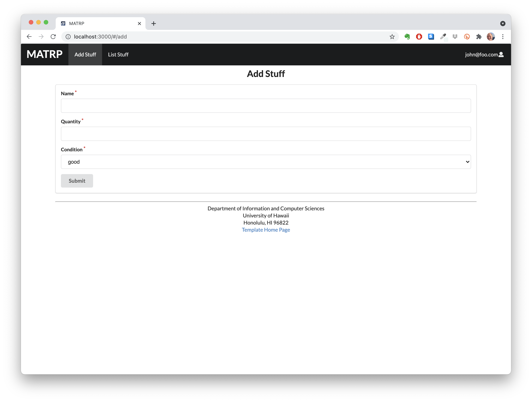Open the Extensions puzzle piece menu
Image resolution: width=532 pixels, height=402 pixels.
(x=479, y=37)
